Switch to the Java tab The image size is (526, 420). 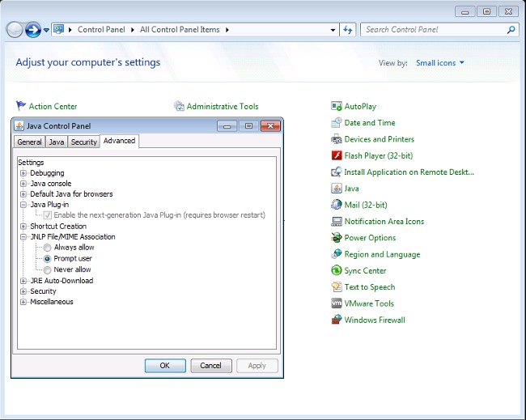click(57, 142)
